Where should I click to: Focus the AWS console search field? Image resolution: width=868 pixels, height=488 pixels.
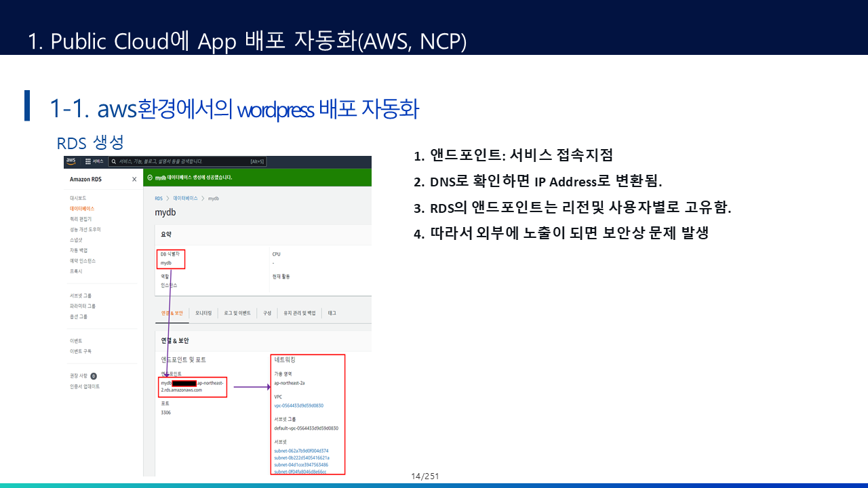[188, 161]
